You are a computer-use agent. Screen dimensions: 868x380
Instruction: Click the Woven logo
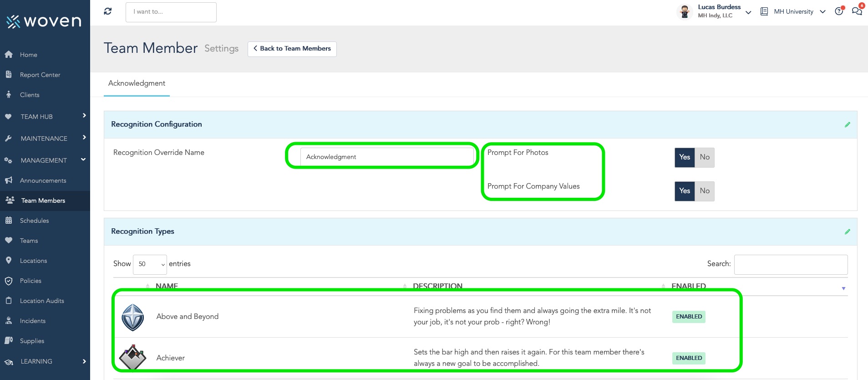(x=44, y=21)
